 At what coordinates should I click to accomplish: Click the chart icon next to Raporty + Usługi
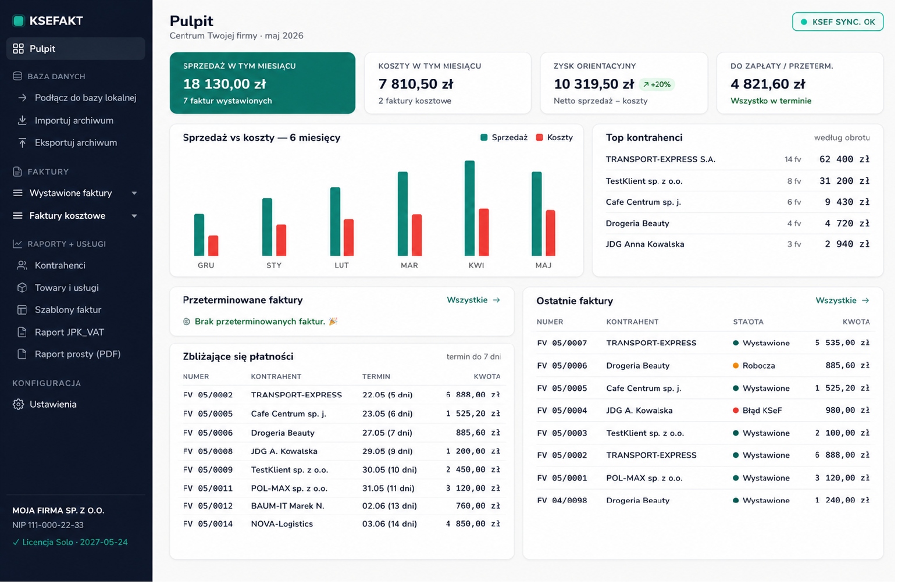coord(17,244)
